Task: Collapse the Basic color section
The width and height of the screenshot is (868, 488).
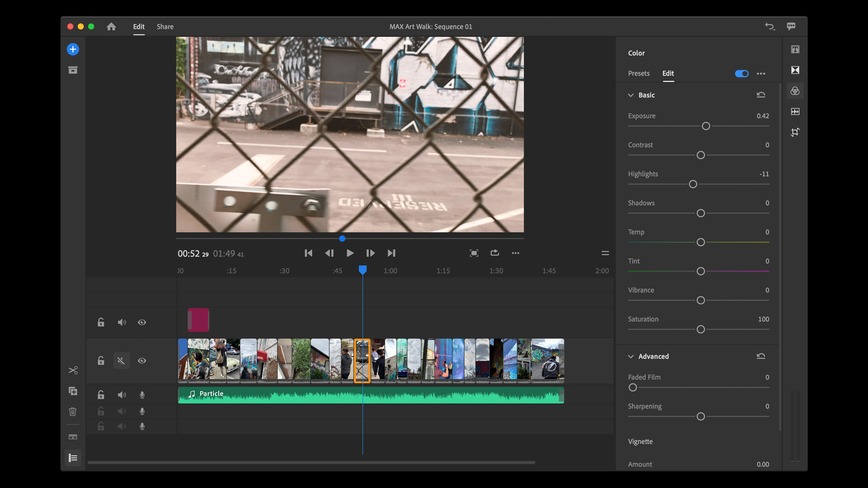Action: pos(631,95)
